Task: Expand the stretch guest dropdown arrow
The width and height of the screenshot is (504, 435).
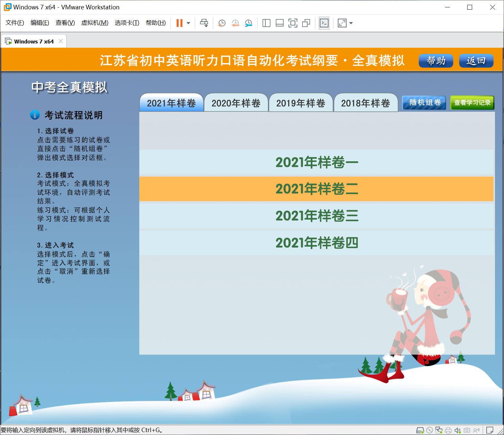Action: [351, 23]
